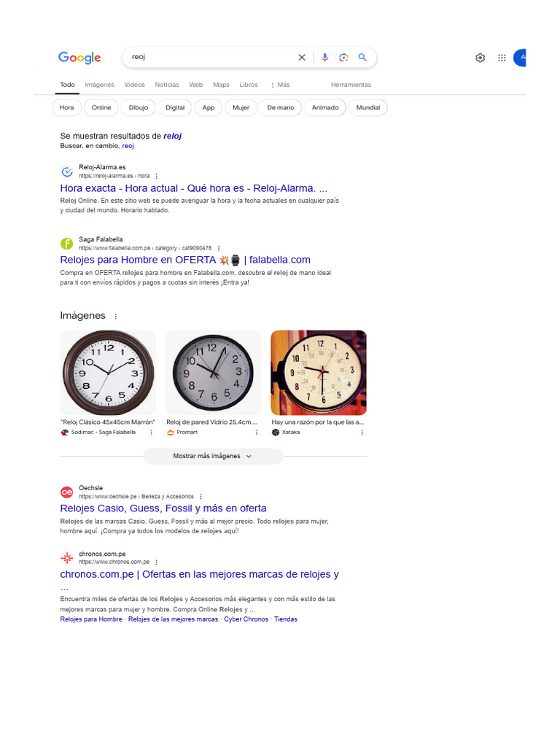Open chronos.com.pe Ofertas result title
The height and width of the screenshot is (747, 560).
200,575
